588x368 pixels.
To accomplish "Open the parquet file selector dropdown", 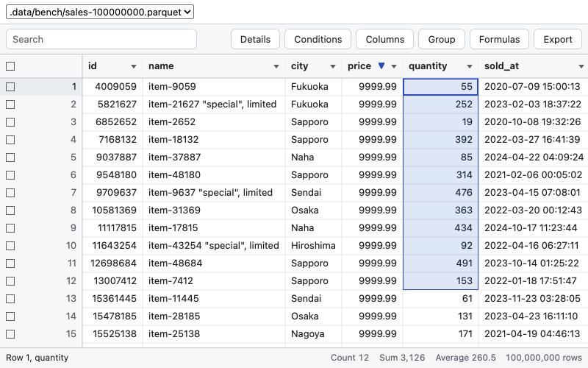I will click(100, 12).
